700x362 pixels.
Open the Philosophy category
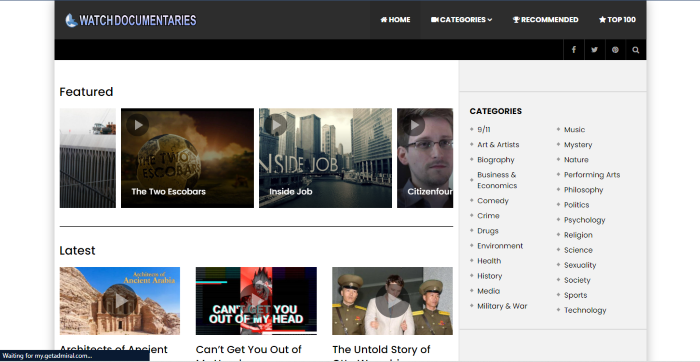(x=583, y=190)
